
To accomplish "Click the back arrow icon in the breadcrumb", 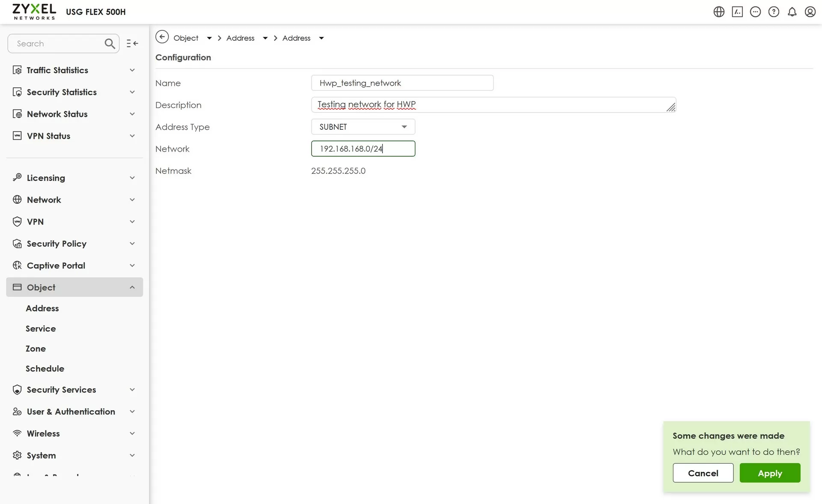I will [x=162, y=37].
